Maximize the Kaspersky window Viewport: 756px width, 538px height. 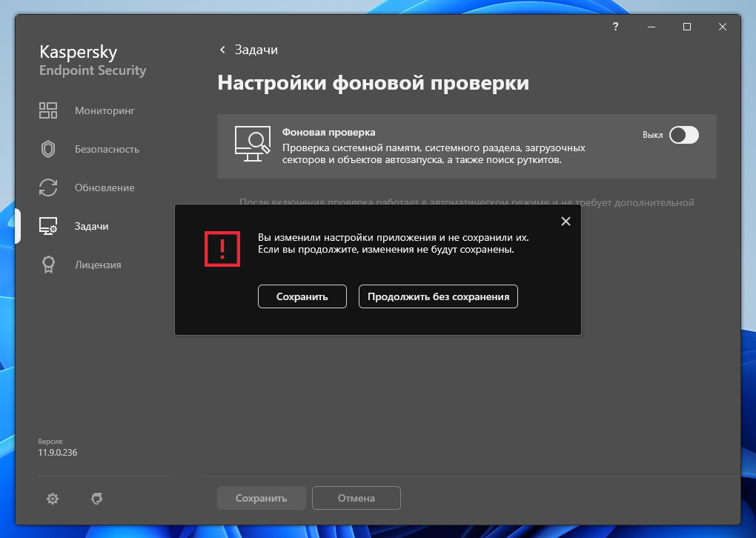pyautogui.click(x=687, y=27)
